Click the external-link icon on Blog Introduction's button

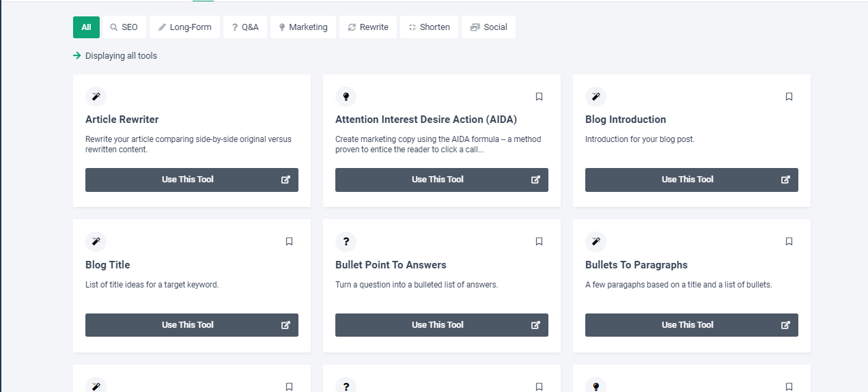785,180
